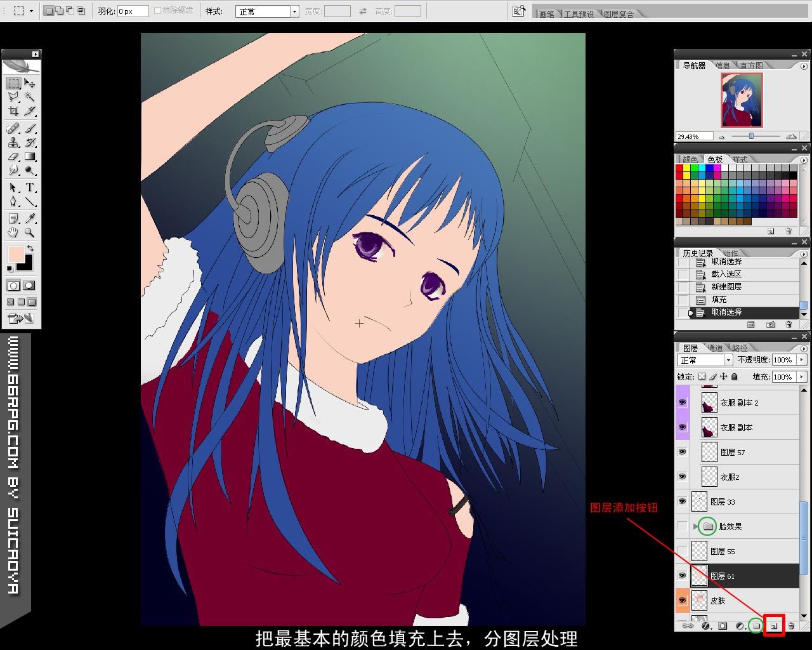Click the foreground color swatch

tap(16, 255)
